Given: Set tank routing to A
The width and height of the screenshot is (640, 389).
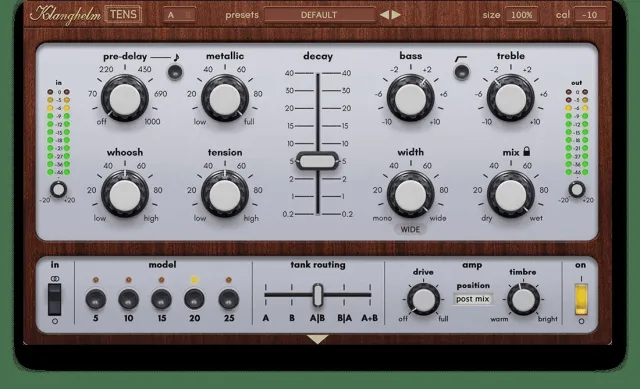Looking at the screenshot, I should 266,318.
